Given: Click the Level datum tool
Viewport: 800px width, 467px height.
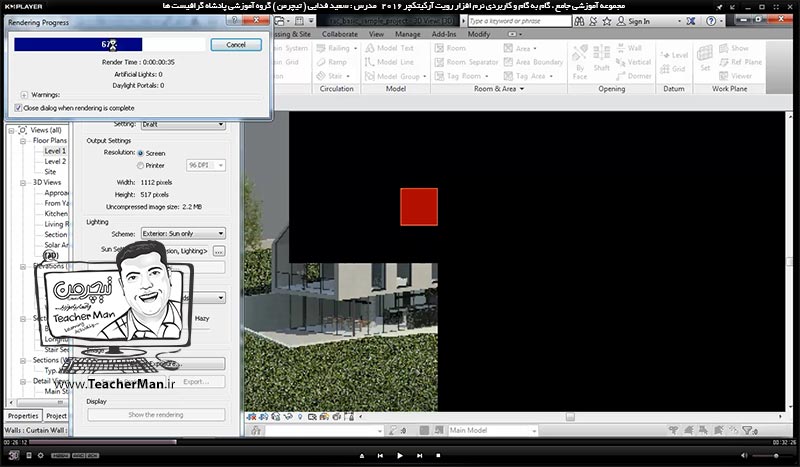Looking at the screenshot, I should click(x=674, y=55).
